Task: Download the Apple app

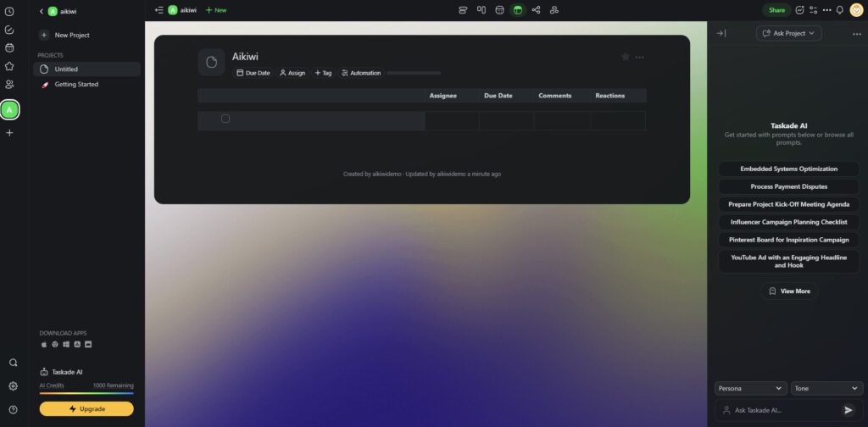Action: coord(44,344)
